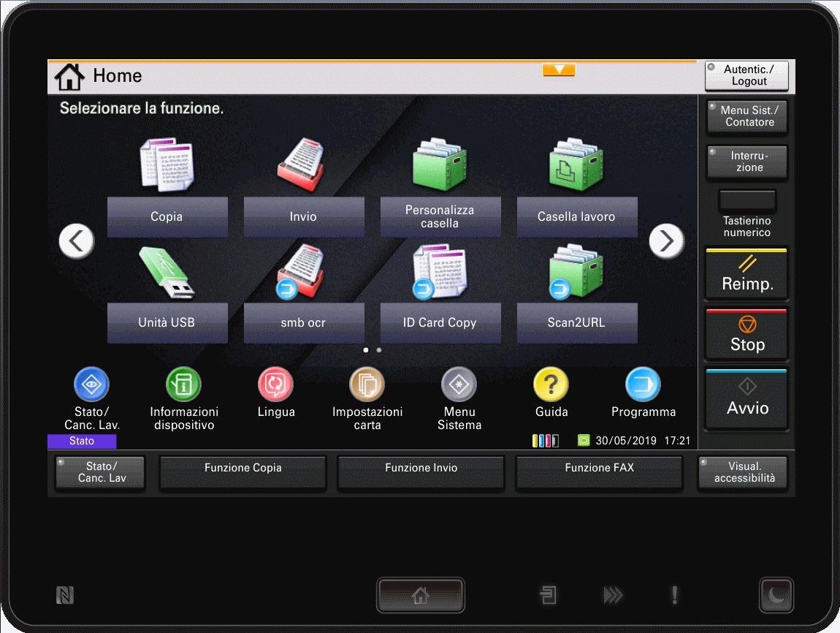Tap the processing arrows indicator

[613, 595]
